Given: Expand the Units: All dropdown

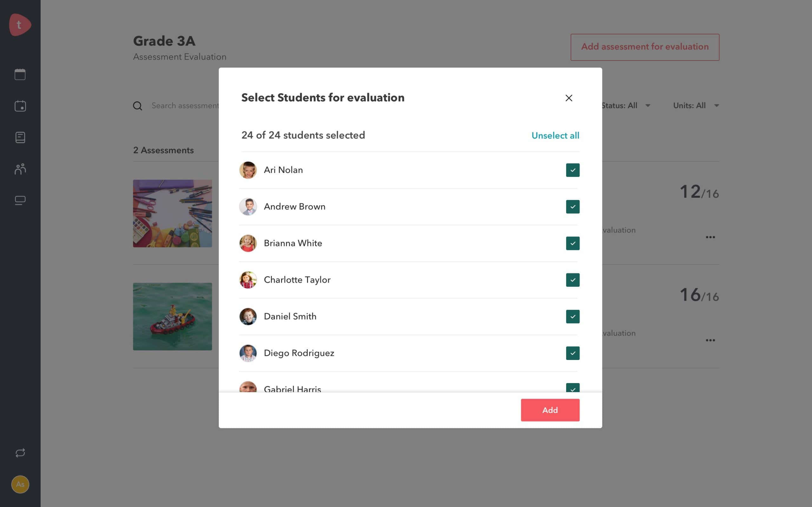Looking at the screenshot, I should (x=696, y=106).
